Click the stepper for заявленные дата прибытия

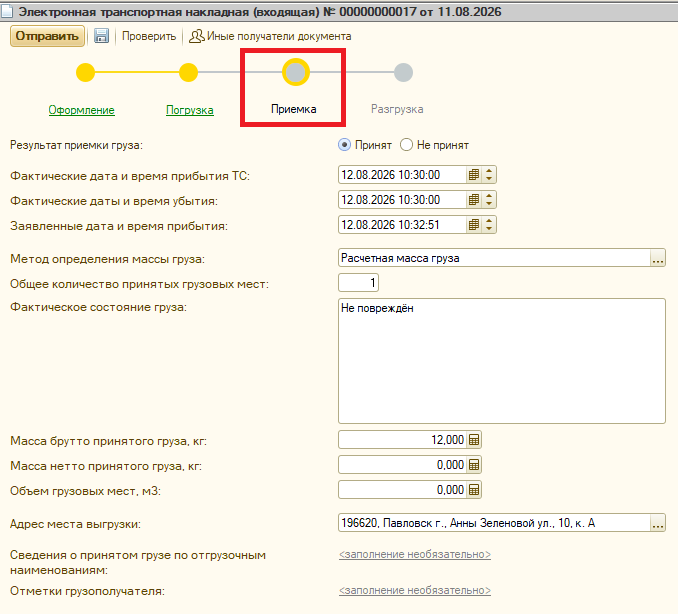489,225
